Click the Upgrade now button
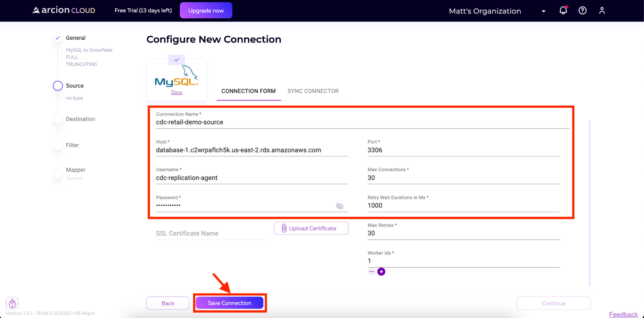 click(x=206, y=10)
